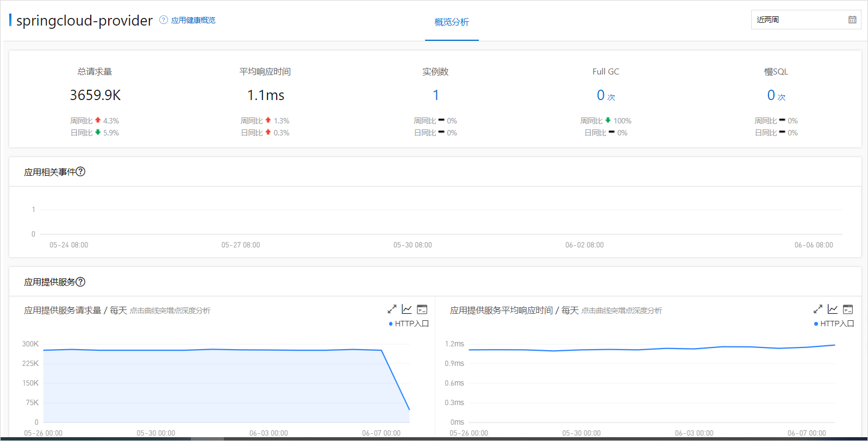Expand the 请求量 chart to fullscreen
The image size is (868, 441).
click(392, 309)
